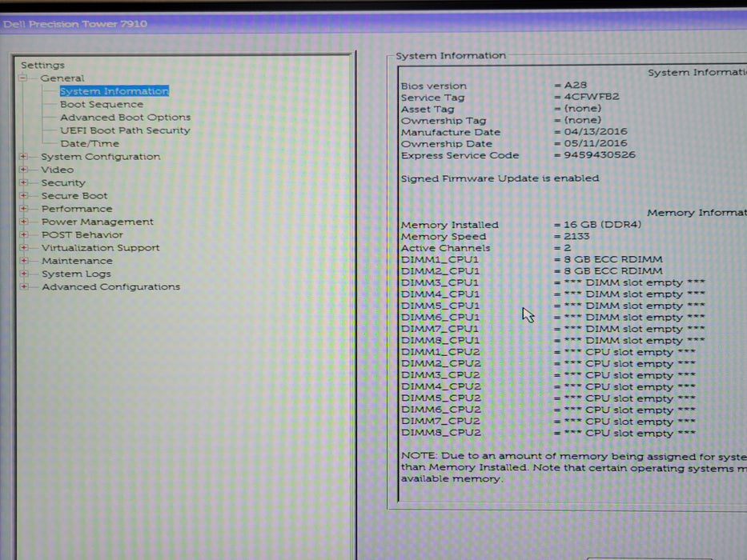Click Memory Installed value 16 GB (DDR4)
The image size is (747, 560).
(x=603, y=224)
